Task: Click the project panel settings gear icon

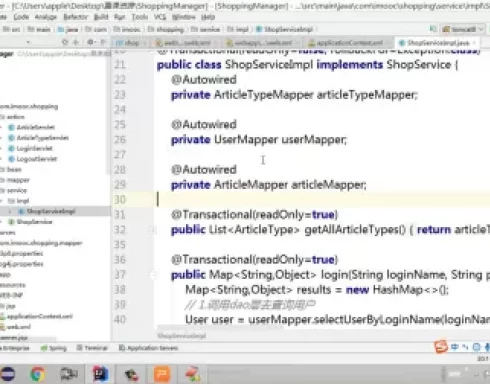Action: 90,42
